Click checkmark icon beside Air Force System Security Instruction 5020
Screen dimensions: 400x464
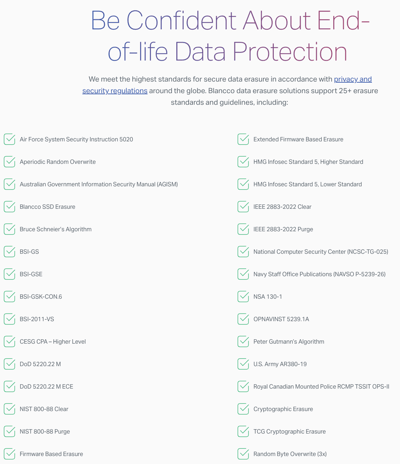coord(9,139)
